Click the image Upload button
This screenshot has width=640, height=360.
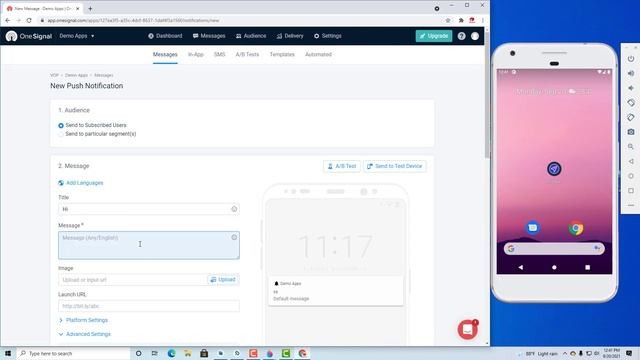click(x=223, y=280)
